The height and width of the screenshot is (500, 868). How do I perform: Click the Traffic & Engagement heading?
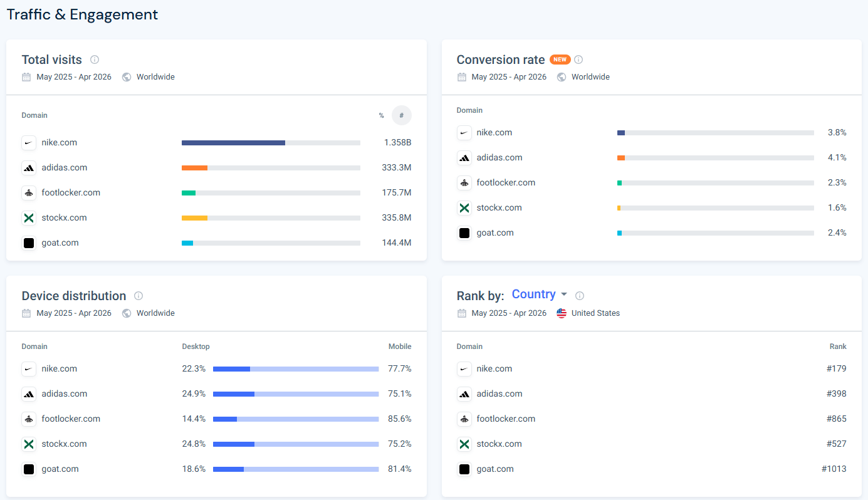click(82, 14)
